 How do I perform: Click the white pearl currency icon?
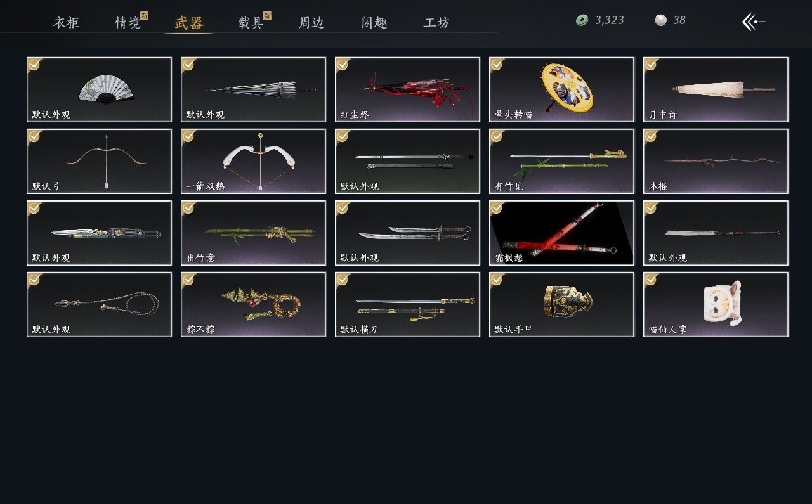click(x=661, y=20)
